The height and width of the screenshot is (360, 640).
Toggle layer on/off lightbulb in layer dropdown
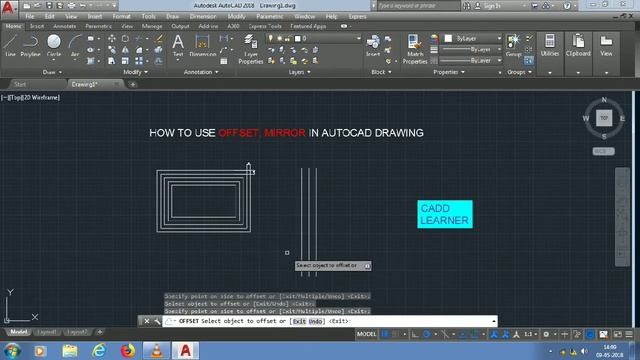(x=270, y=38)
